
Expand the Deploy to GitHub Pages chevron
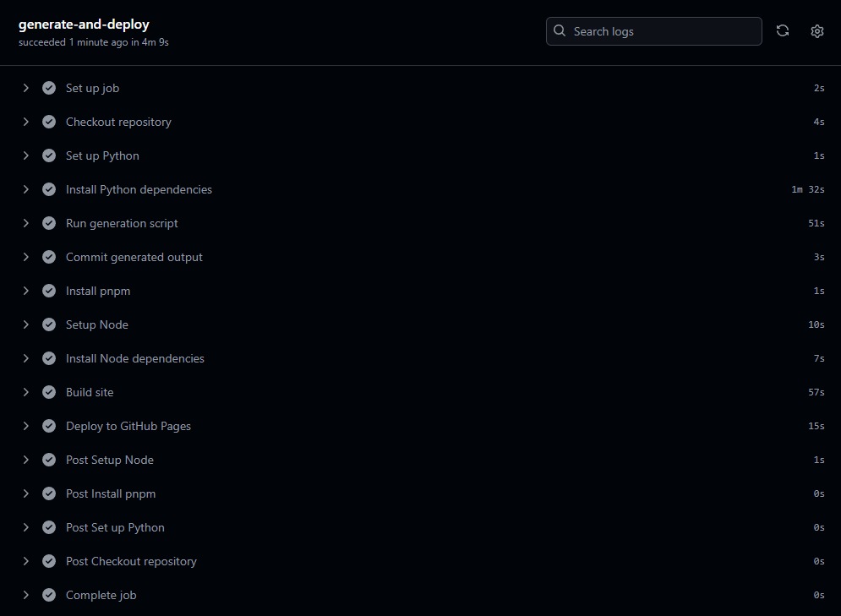pos(25,426)
